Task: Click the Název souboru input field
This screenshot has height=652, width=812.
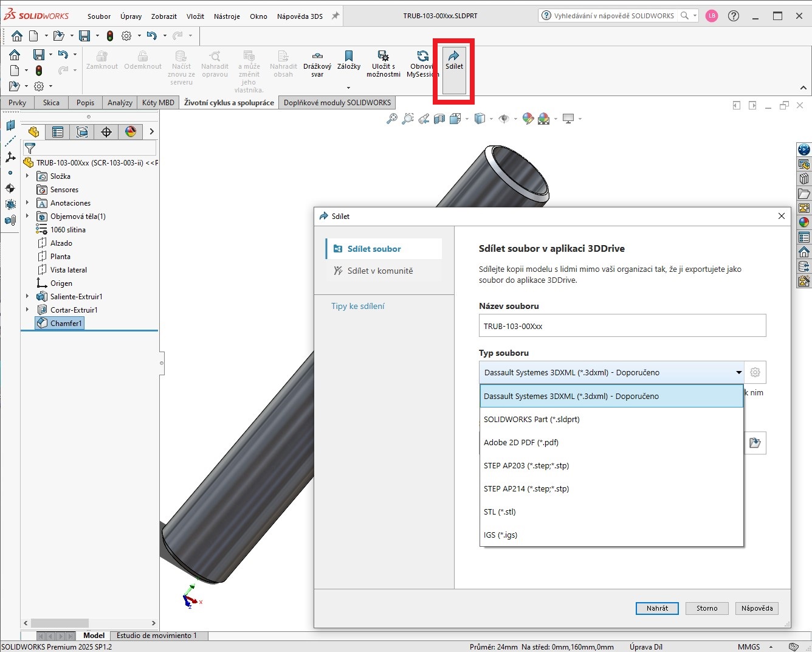Action: [622, 325]
